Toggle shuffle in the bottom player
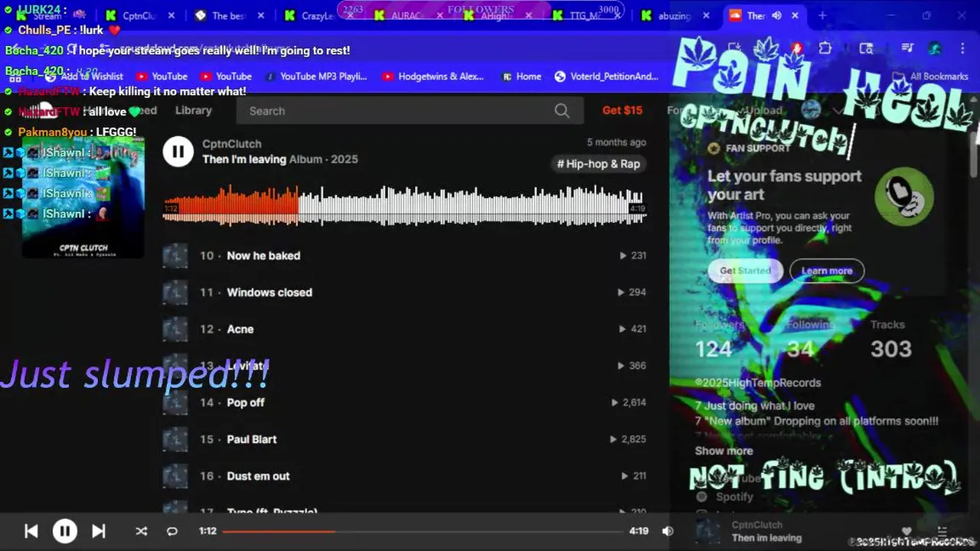This screenshot has height=551, width=980. pyautogui.click(x=142, y=531)
